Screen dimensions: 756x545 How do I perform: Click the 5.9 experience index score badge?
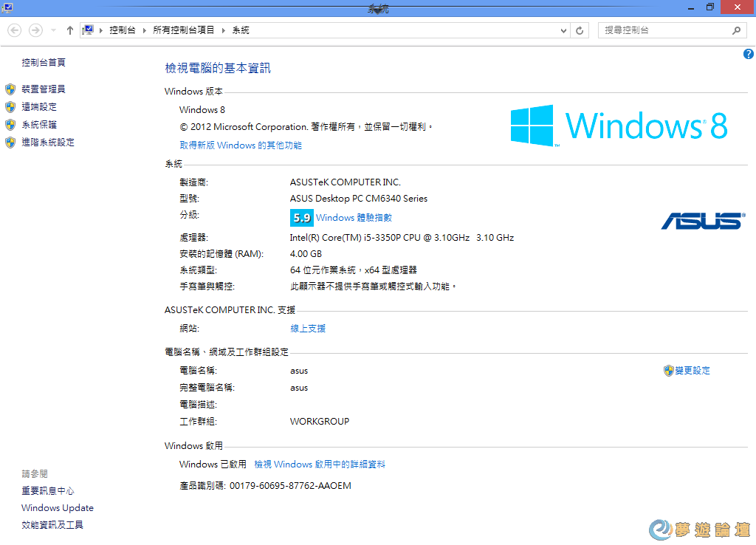pos(302,218)
